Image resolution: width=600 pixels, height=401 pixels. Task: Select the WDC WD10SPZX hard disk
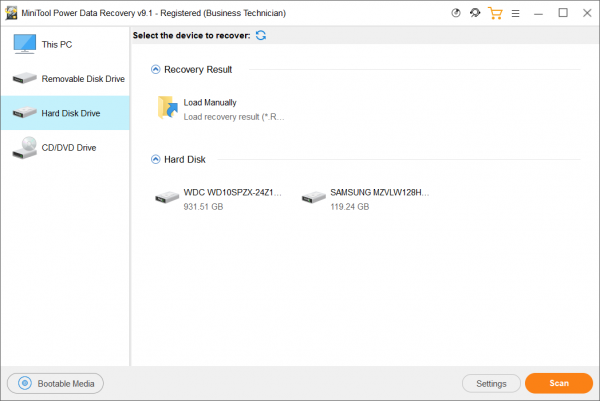pyautogui.click(x=218, y=199)
